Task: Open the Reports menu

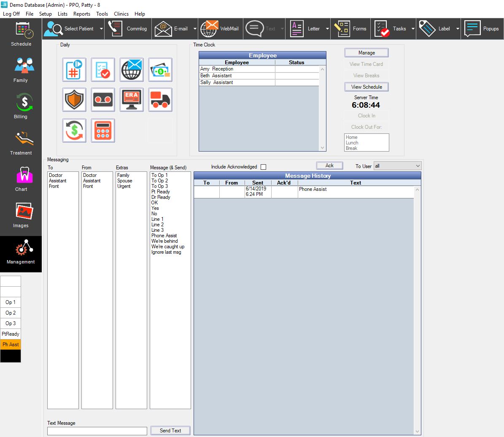Action: (81, 14)
